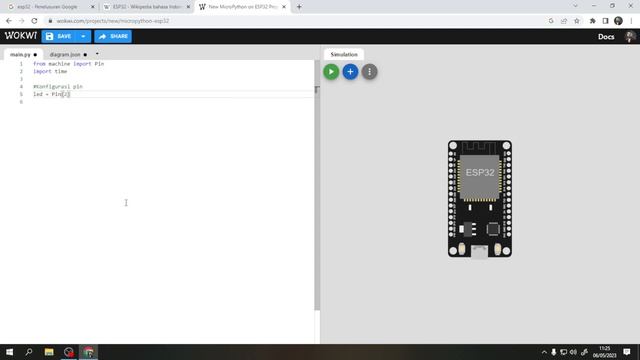
Task: Click code line 'import time'
Action: point(50,71)
